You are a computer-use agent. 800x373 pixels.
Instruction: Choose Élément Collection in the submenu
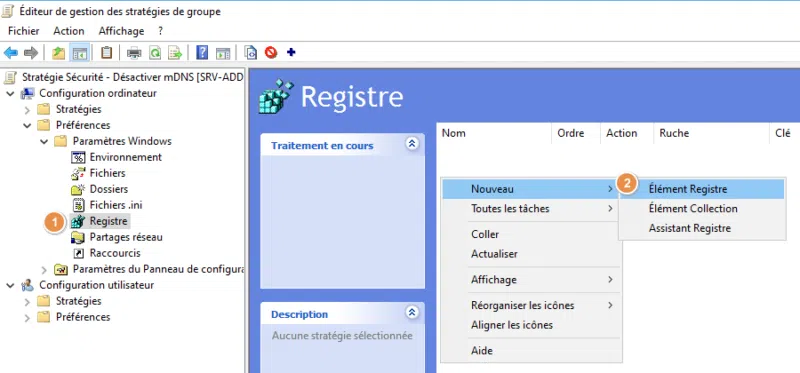(x=702, y=209)
